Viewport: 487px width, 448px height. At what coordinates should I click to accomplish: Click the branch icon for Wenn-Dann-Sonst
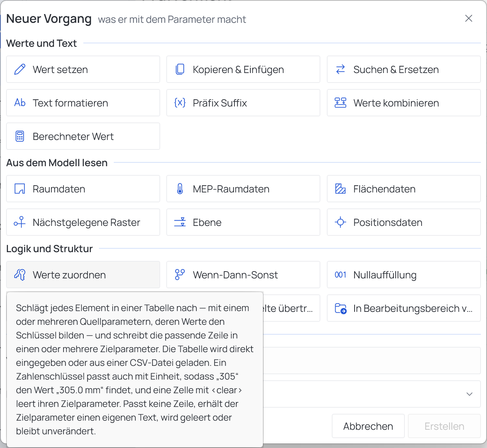[180, 275]
